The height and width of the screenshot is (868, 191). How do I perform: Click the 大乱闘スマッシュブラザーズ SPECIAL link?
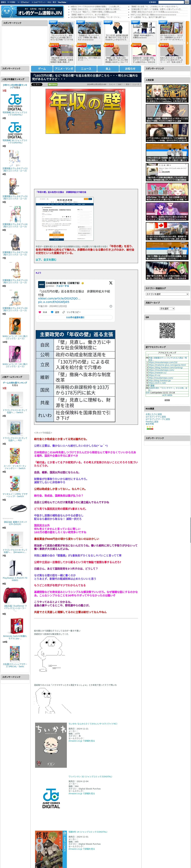[x=15, y=665]
